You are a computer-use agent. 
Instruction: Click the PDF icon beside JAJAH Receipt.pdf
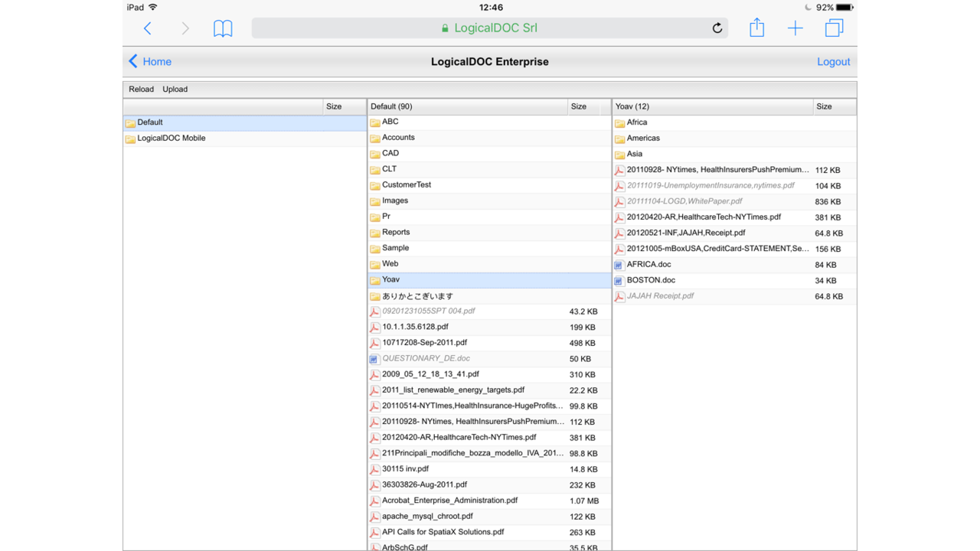[x=619, y=295]
